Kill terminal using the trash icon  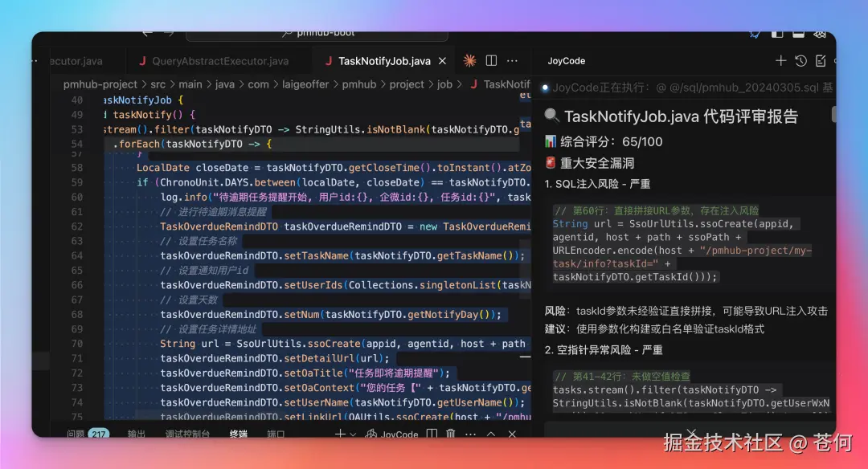(451, 434)
